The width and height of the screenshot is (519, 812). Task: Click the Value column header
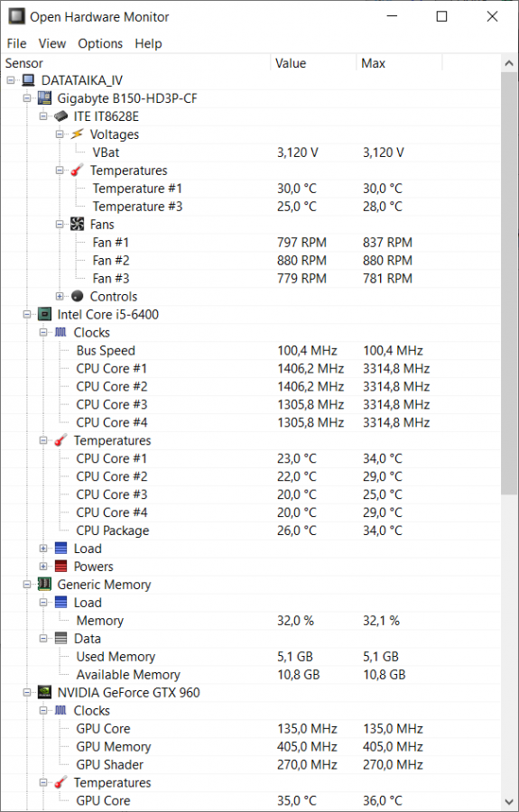pyautogui.click(x=313, y=63)
